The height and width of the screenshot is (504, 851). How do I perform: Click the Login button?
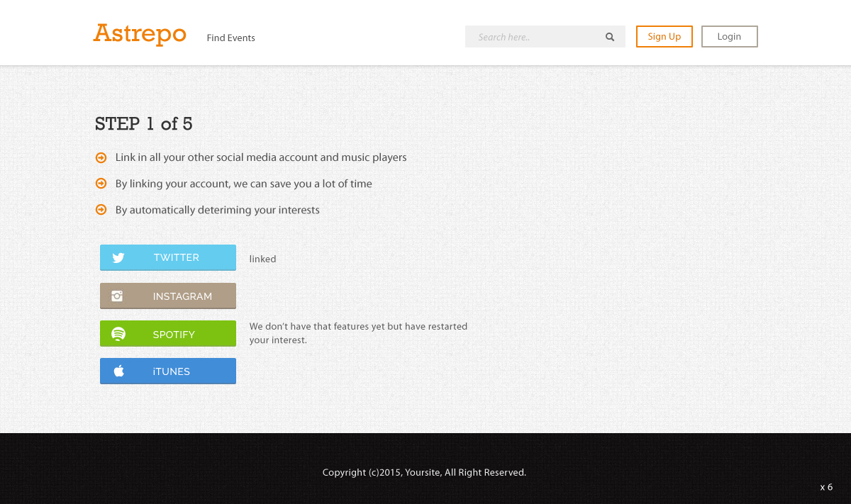[x=730, y=37]
